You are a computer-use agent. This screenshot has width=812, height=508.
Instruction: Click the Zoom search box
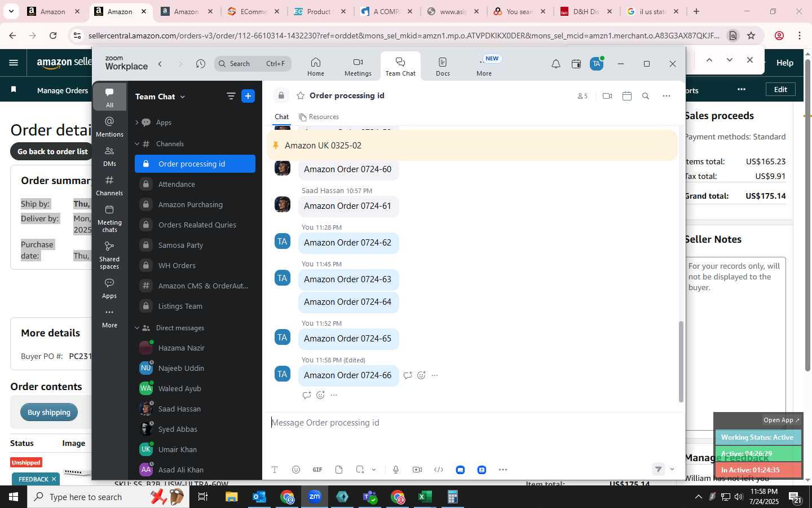pyautogui.click(x=253, y=64)
